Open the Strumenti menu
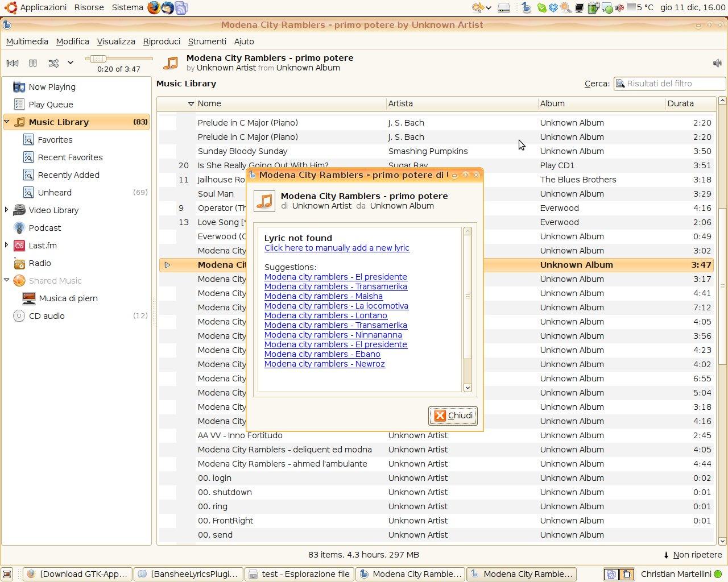Screen dimensions: 728x582 (207, 41)
